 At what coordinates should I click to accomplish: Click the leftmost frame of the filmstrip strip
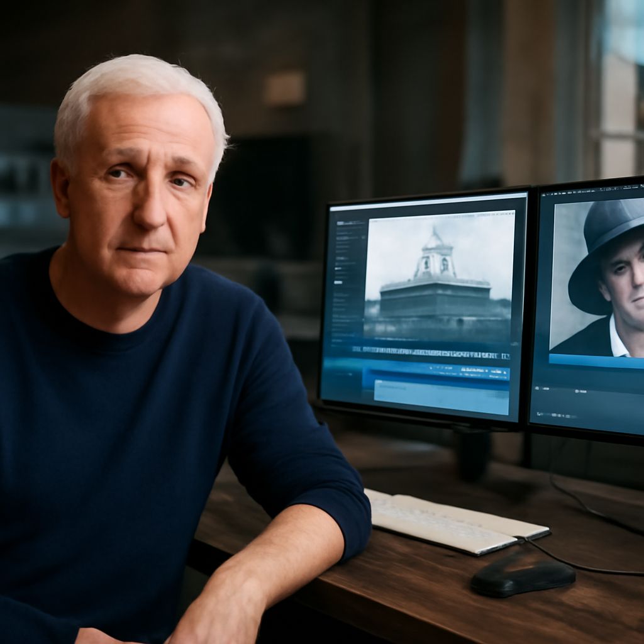[357, 349]
